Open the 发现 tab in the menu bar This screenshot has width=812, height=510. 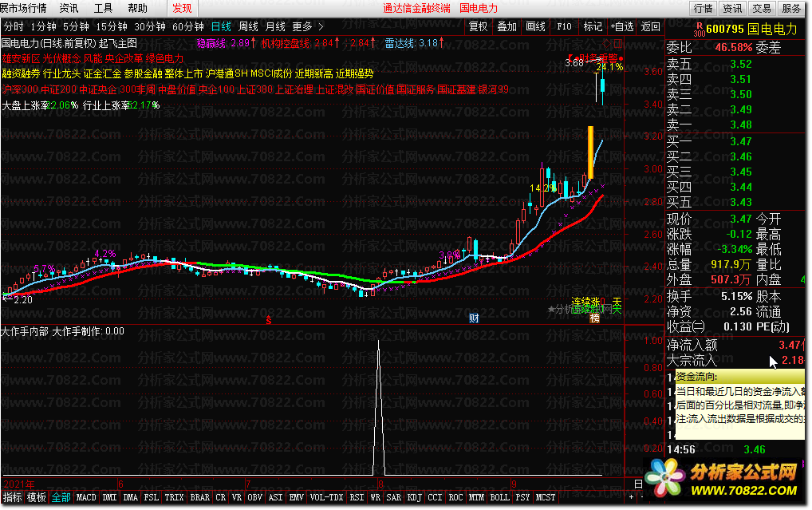182,8
